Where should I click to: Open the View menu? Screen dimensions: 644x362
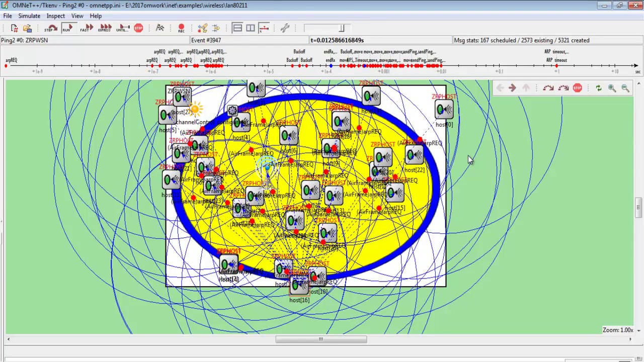click(77, 16)
